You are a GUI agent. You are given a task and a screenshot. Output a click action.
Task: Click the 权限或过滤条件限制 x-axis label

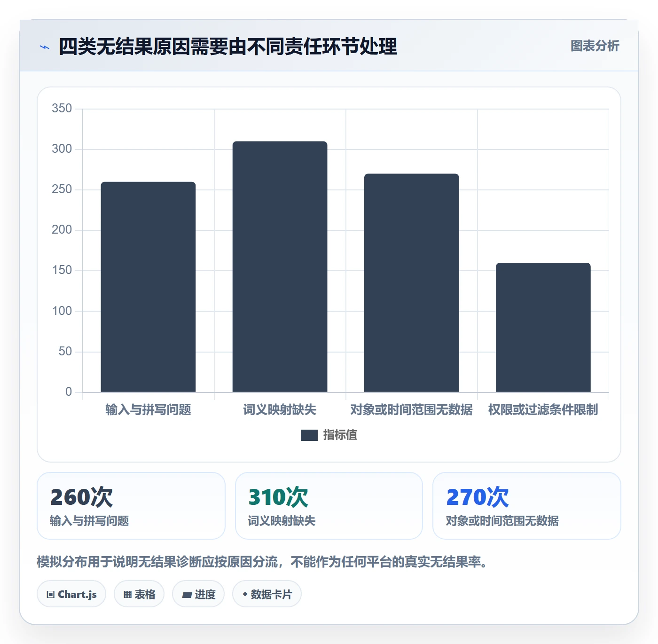(x=543, y=410)
